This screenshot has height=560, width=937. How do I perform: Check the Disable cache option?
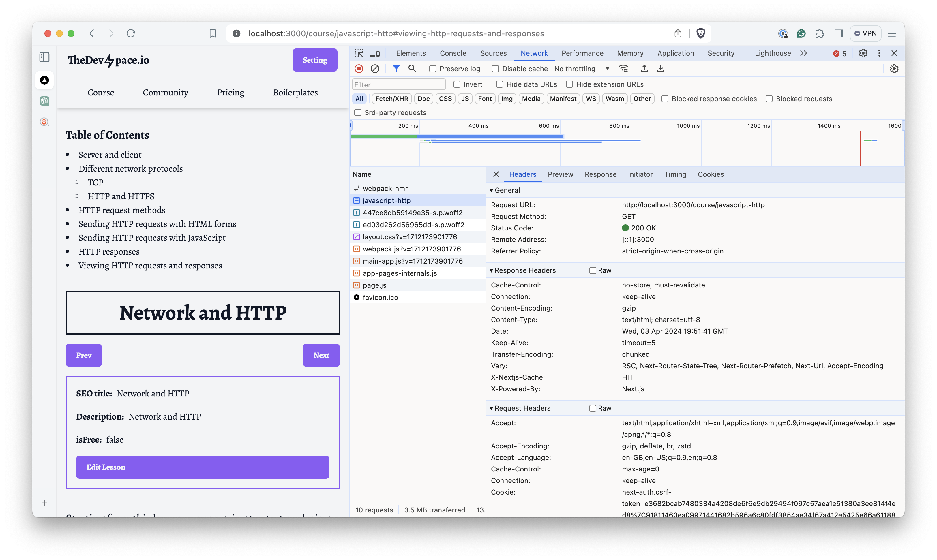pos(495,69)
